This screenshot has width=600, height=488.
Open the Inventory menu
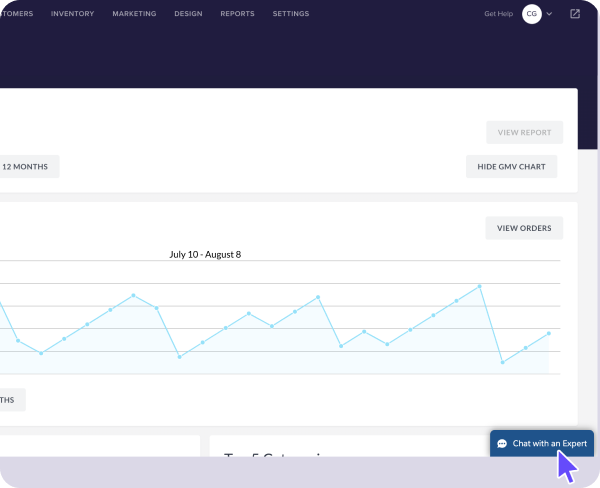click(72, 14)
